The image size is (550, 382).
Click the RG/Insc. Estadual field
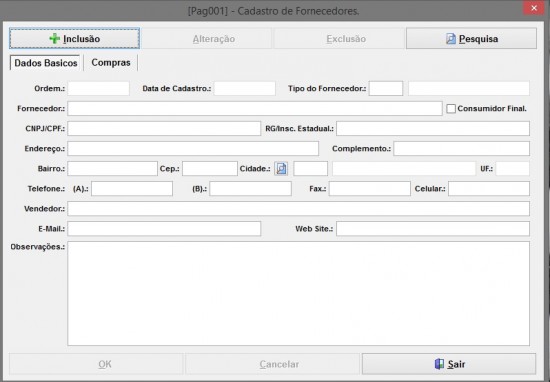[x=433, y=128]
